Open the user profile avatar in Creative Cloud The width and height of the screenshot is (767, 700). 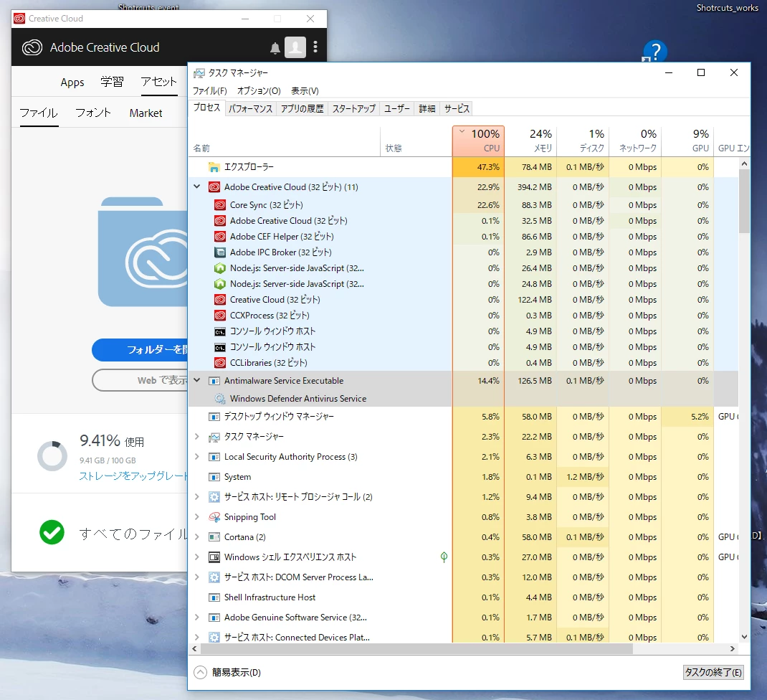295,47
